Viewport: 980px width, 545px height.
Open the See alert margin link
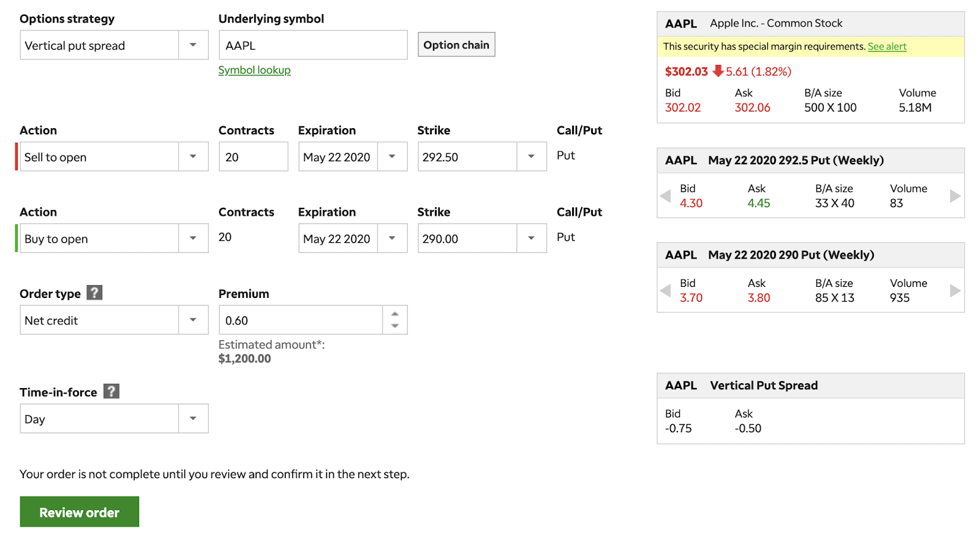[887, 47]
